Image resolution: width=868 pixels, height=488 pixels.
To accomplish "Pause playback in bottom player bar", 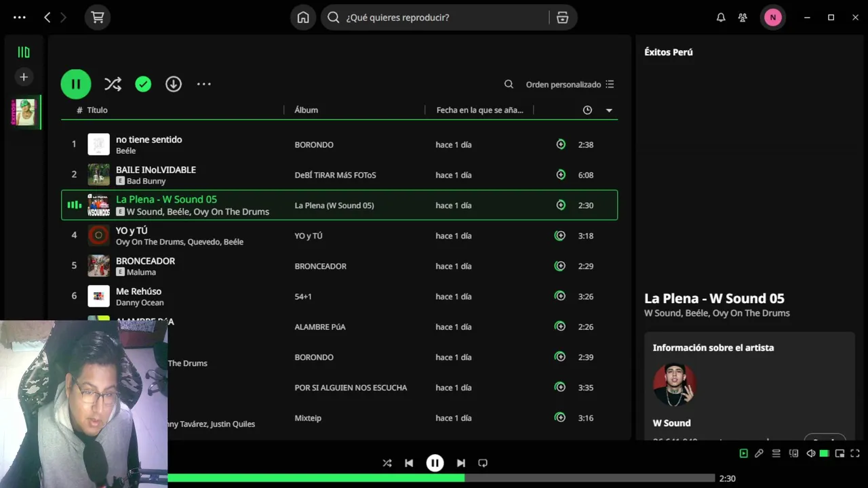I will click(x=435, y=463).
